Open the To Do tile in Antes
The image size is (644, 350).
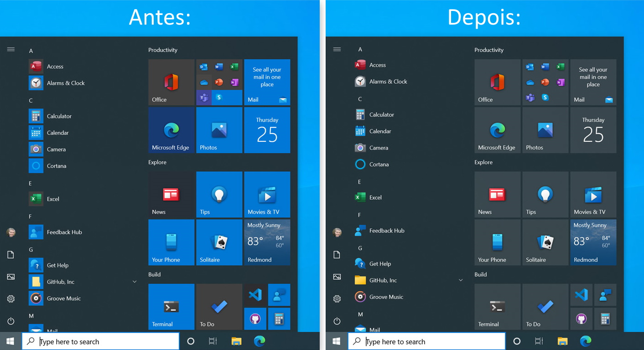219,307
